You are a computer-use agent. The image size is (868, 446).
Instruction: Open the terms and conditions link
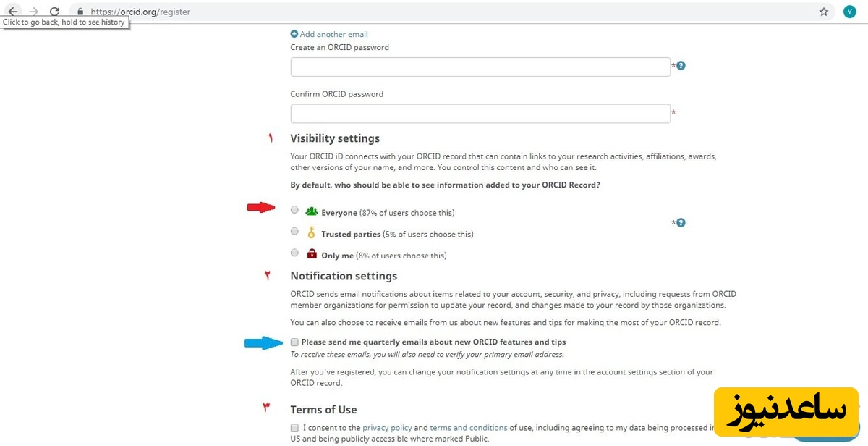pos(468,428)
